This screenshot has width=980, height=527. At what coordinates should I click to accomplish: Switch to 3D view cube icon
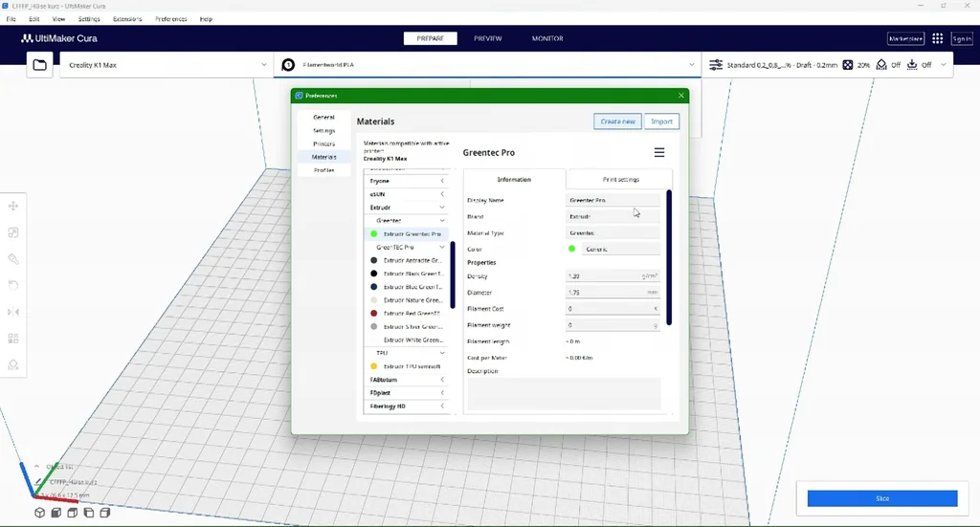tap(40, 513)
